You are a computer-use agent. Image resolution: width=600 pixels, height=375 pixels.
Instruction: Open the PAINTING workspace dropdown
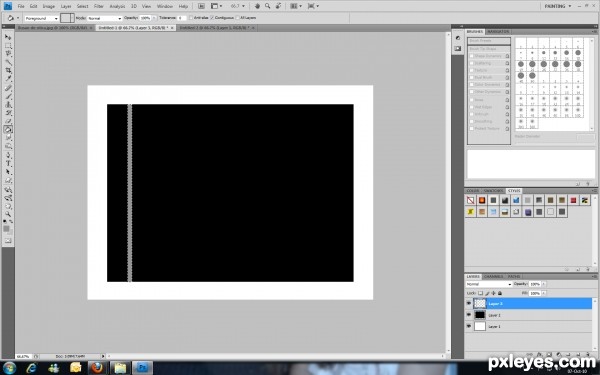pyautogui.click(x=558, y=6)
